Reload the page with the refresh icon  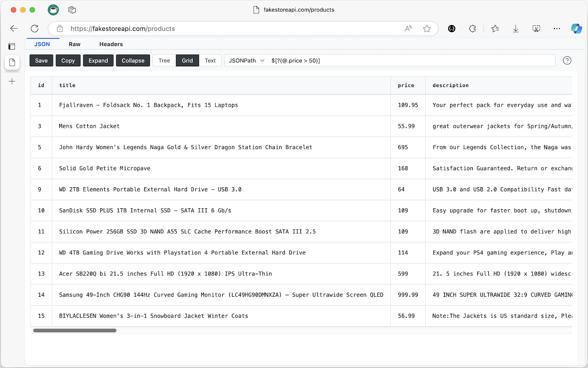point(34,29)
